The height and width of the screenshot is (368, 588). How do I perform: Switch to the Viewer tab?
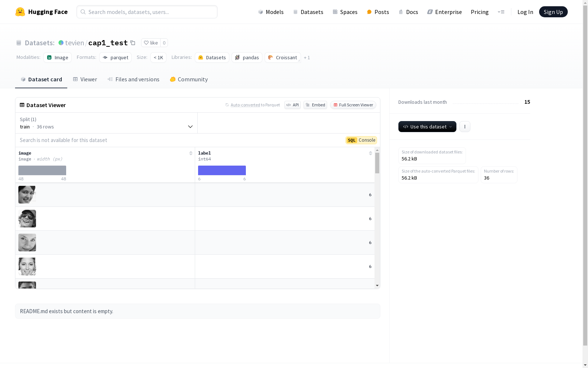coord(85,79)
